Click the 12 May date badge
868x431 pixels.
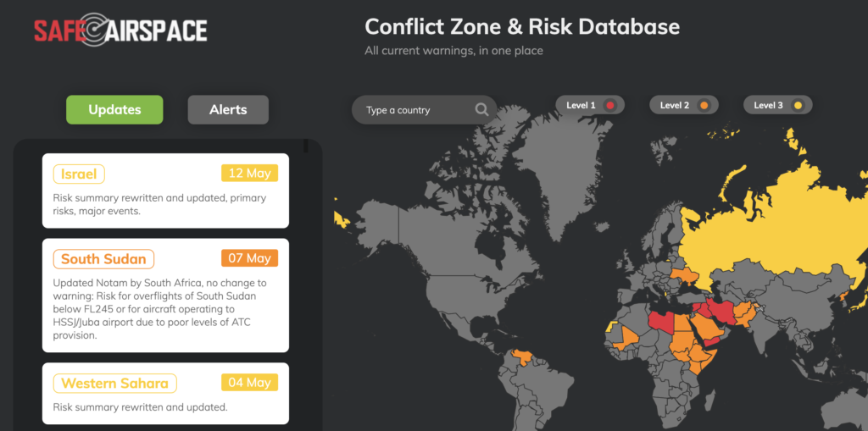[249, 173]
